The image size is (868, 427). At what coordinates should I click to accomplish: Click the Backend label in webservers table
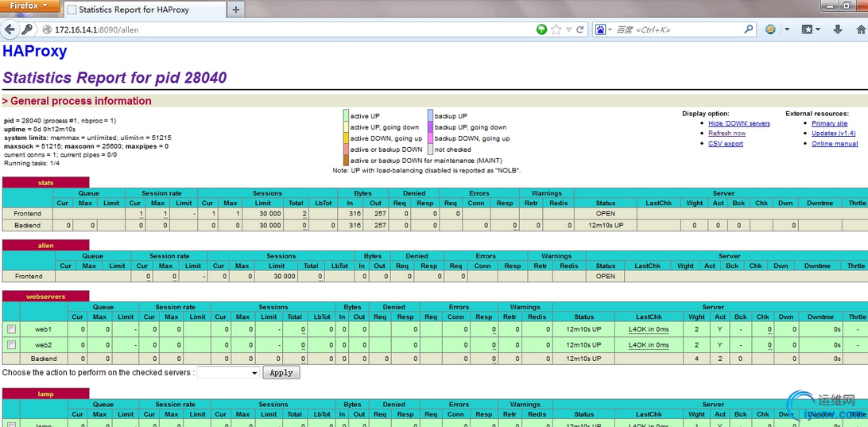coord(44,359)
